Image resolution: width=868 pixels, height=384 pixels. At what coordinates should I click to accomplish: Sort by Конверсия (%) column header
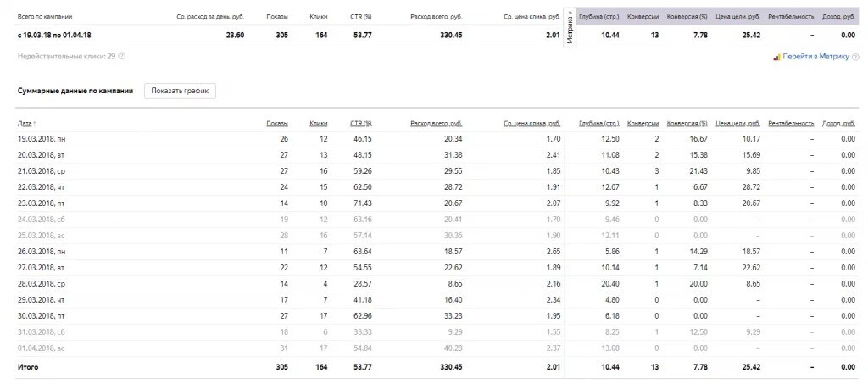687,124
